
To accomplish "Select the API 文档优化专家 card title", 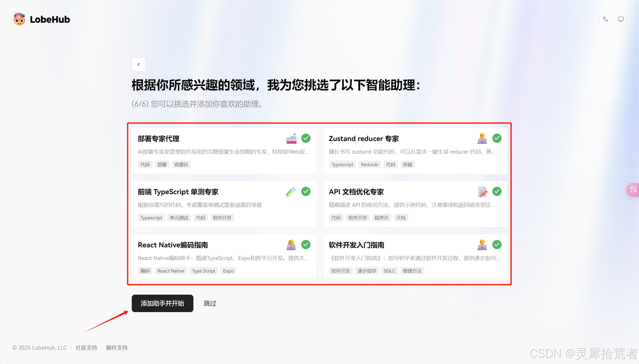I will tap(356, 192).
